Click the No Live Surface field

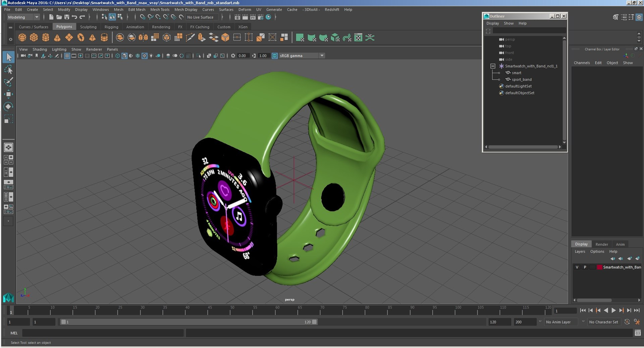point(202,17)
